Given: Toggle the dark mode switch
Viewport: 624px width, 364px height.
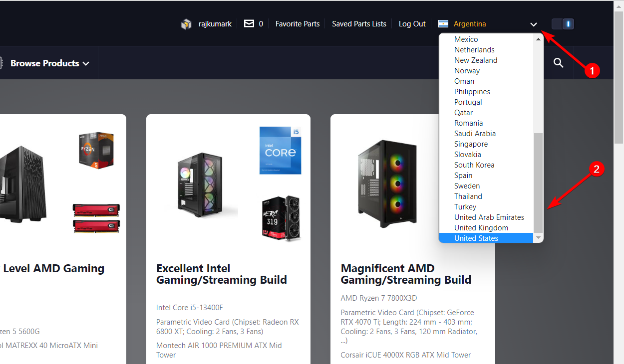Looking at the screenshot, I should pos(563,24).
